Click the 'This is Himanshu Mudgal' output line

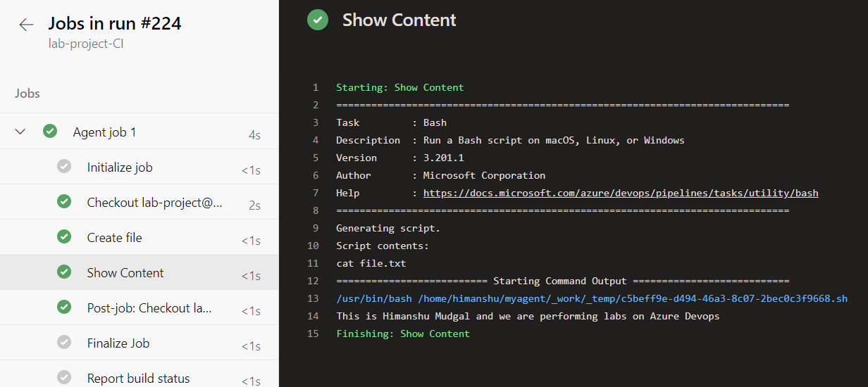528,316
